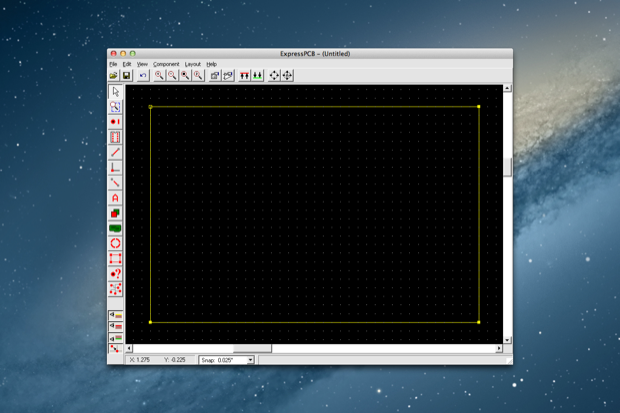Open the Help menu

pos(212,64)
